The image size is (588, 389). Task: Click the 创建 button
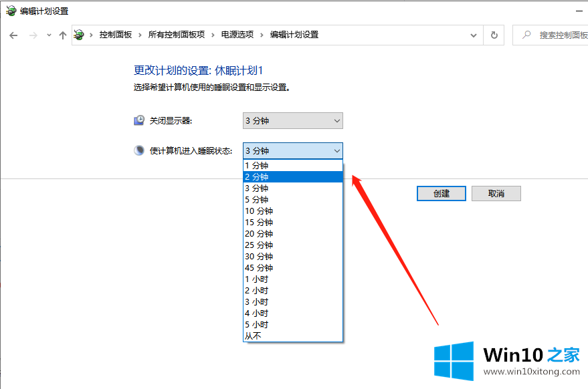pyautogui.click(x=442, y=193)
